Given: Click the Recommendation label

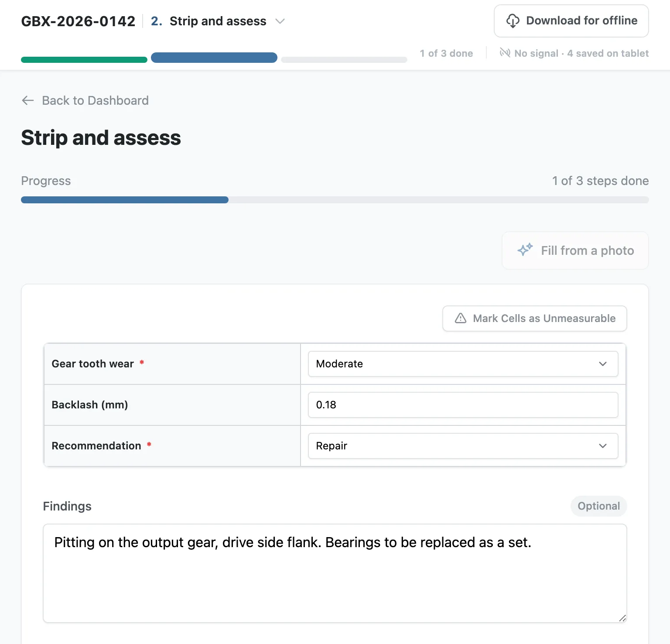Looking at the screenshot, I should [x=96, y=446].
